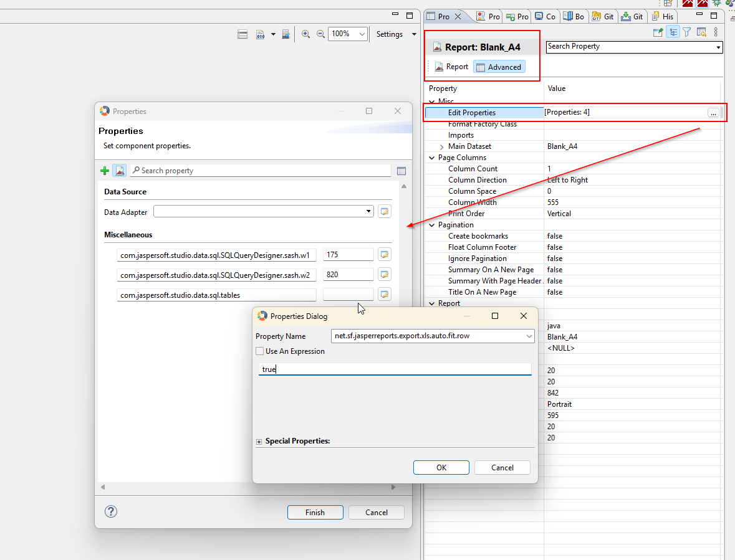735x560 pixels.
Task: Open the 100% zoom level dropdown
Action: pyautogui.click(x=362, y=34)
